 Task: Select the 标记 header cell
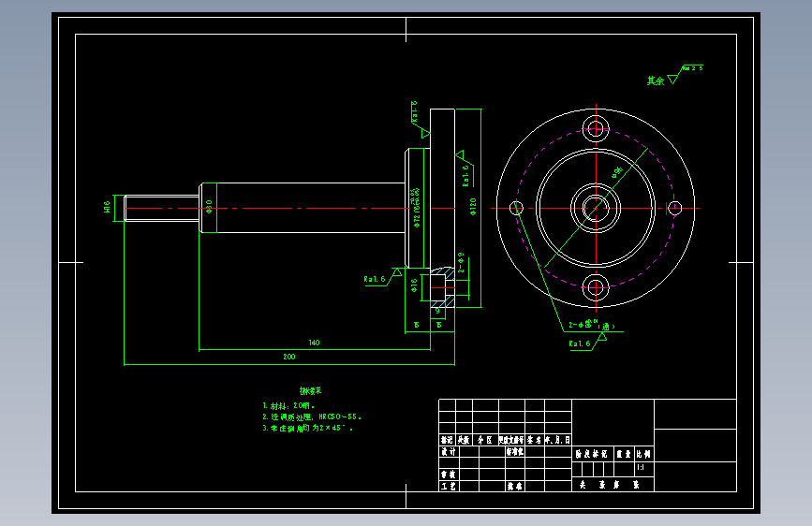[447, 440]
